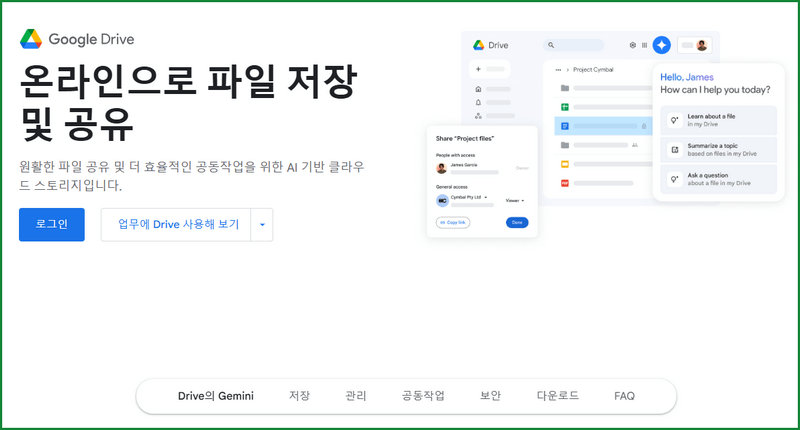Click the lock icon on the highlighted row
This screenshot has width=800, height=430.
644,126
